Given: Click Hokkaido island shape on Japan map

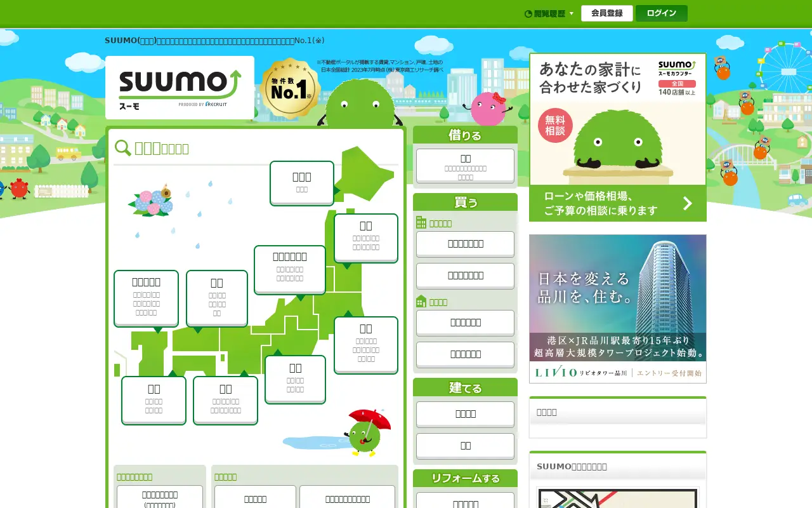Looking at the screenshot, I should (368, 173).
